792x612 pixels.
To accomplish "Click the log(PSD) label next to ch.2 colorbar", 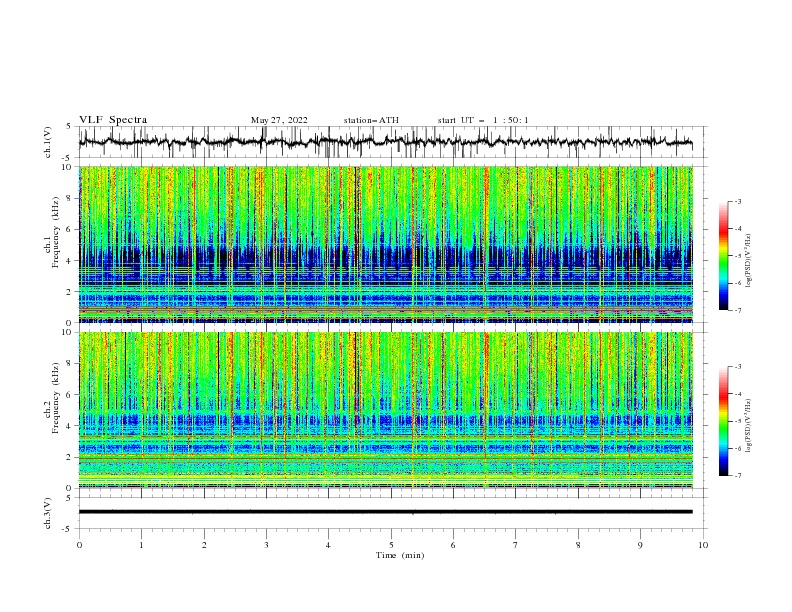I will click(748, 426).
